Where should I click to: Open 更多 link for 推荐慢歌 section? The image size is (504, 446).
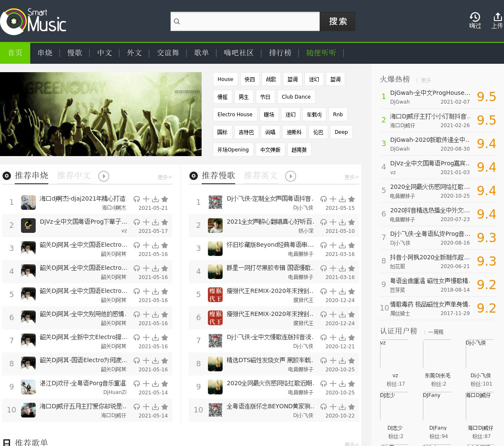[352, 177]
